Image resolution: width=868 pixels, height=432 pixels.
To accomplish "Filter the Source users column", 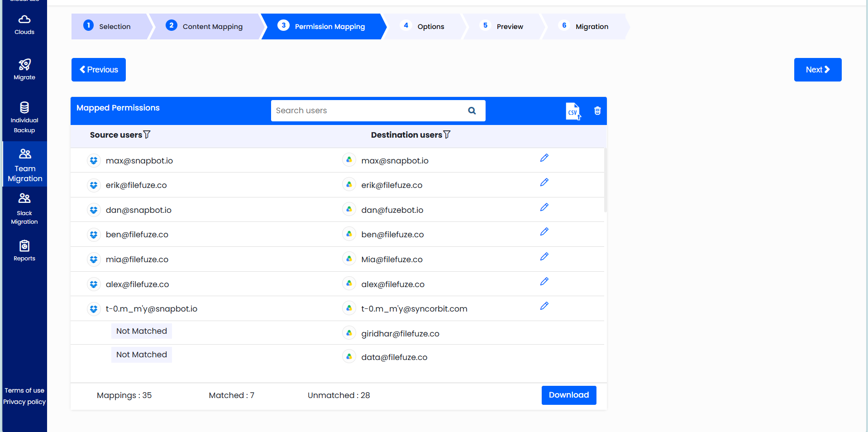I will coord(147,134).
